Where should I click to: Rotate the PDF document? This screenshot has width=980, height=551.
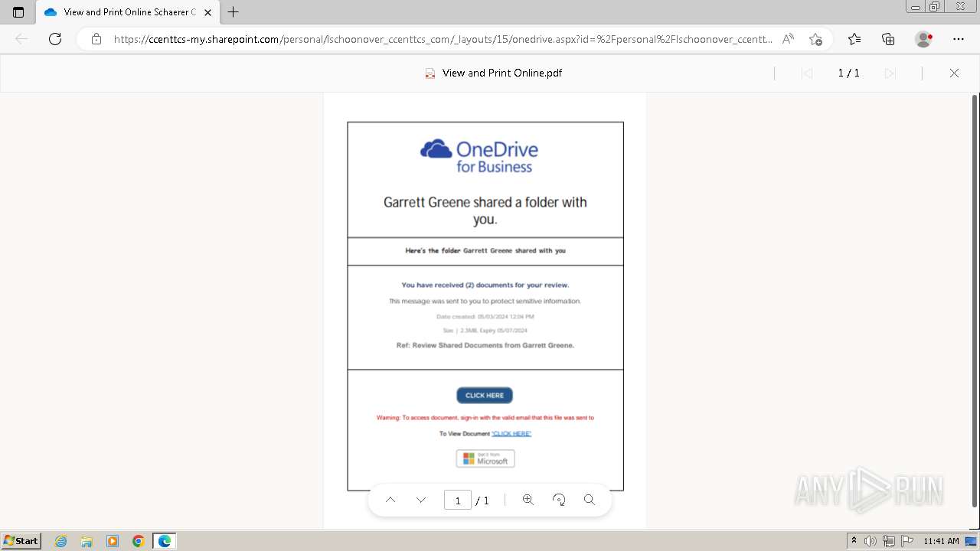click(x=559, y=500)
